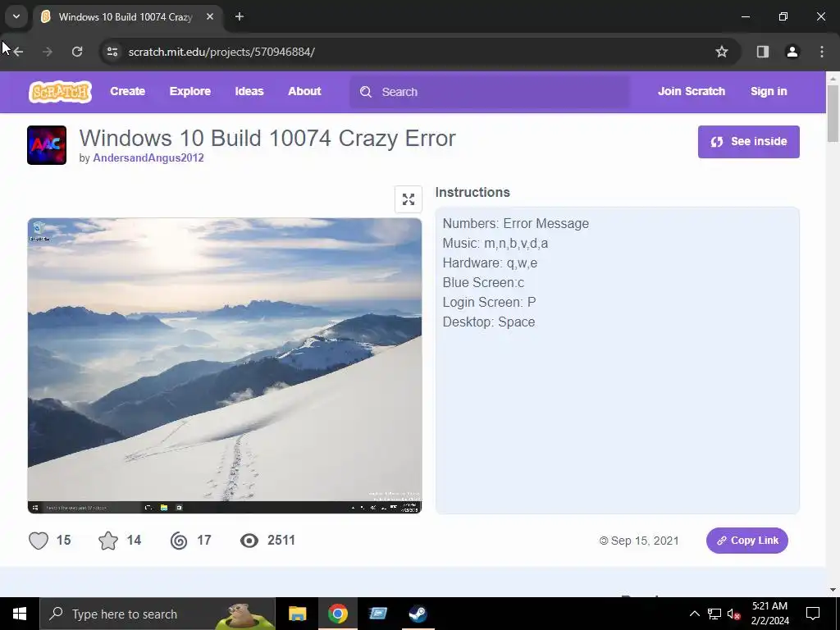The image size is (840, 630).
Task: Click 'Hardware: q,w,e' line
Action: click(x=490, y=263)
